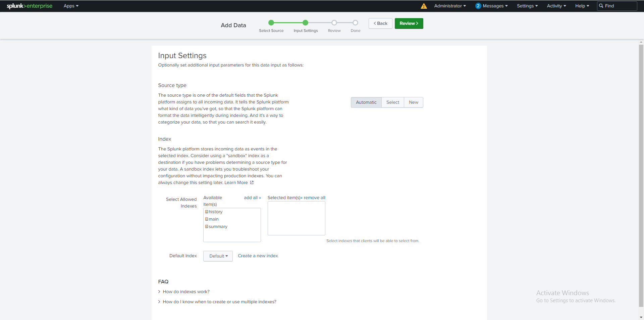Screen dimensions: 644x320
Task: Click the Splunk enterprise logo
Action: (x=30, y=6)
